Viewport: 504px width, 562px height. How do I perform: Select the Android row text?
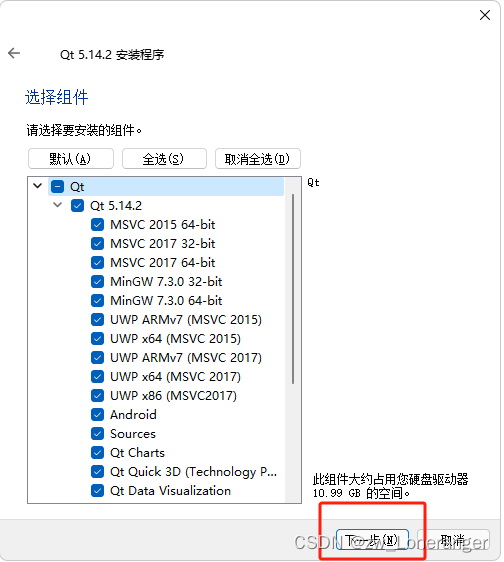(133, 415)
